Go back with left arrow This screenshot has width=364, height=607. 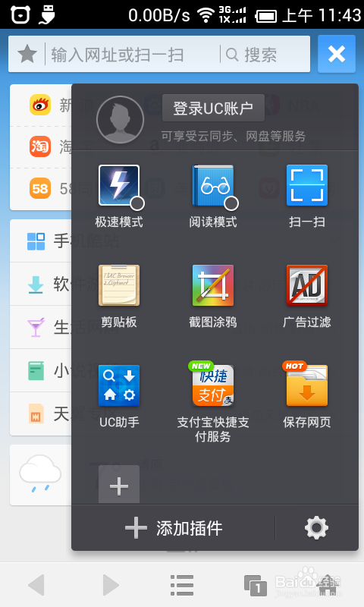36,585
